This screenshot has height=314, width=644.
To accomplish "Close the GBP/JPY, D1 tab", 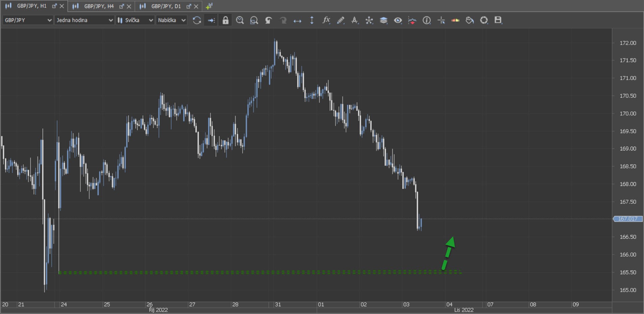I will (196, 6).
